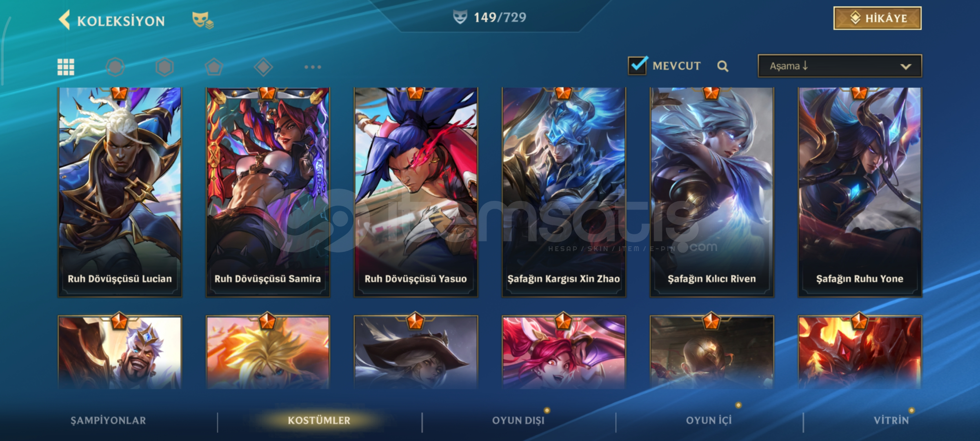Filter by the pentagon rarity tier icon
Screen dimensions: 980x441
pos(214,67)
